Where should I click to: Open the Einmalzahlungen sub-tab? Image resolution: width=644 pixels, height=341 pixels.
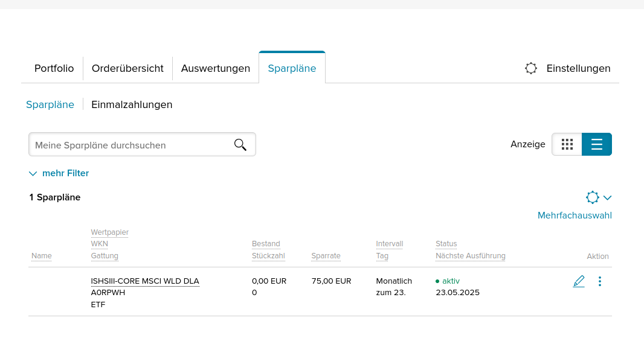[x=132, y=104]
